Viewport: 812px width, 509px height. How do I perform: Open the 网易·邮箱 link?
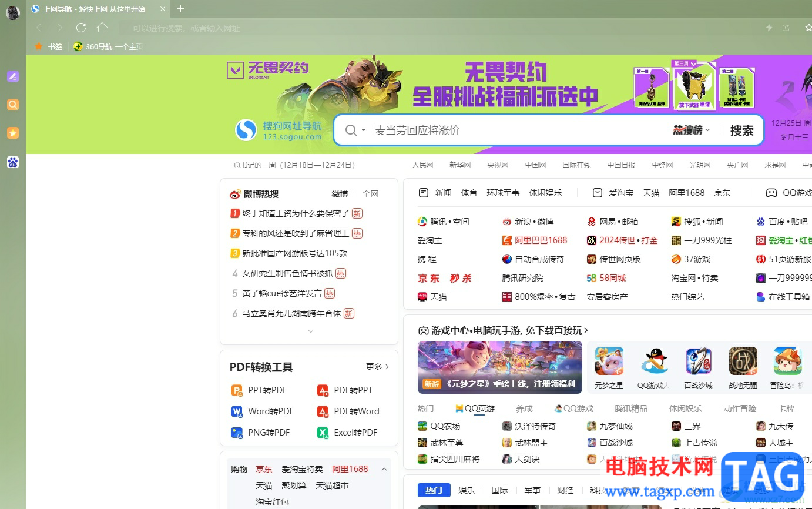[613, 222]
